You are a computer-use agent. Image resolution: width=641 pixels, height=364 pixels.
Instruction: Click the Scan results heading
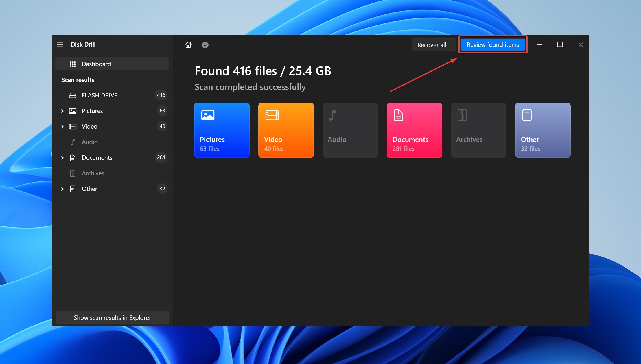78,80
